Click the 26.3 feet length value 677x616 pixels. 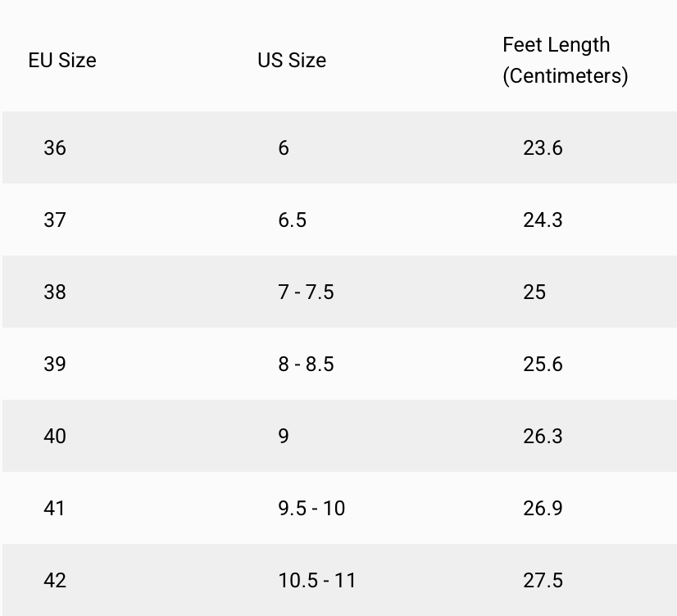(x=543, y=437)
